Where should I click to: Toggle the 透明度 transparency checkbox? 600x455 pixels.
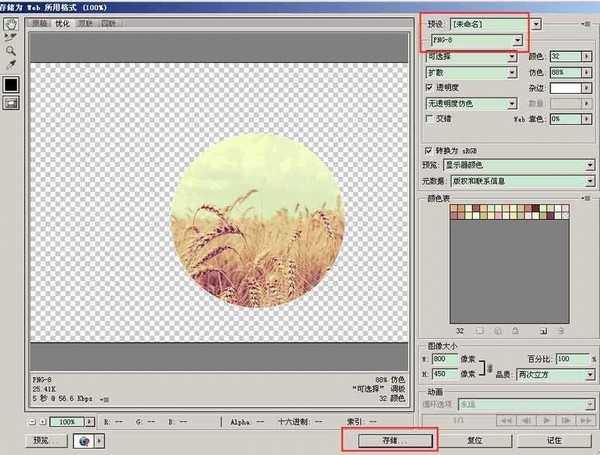[429, 88]
